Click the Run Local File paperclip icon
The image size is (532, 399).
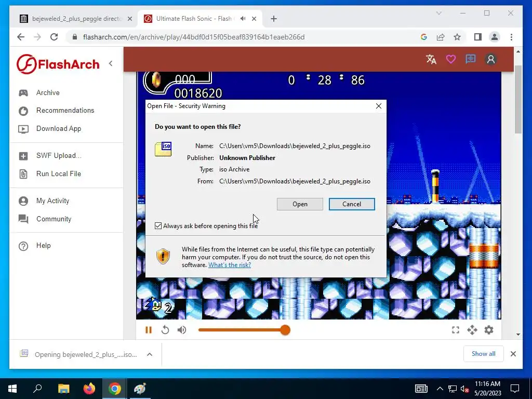(23, 174)
